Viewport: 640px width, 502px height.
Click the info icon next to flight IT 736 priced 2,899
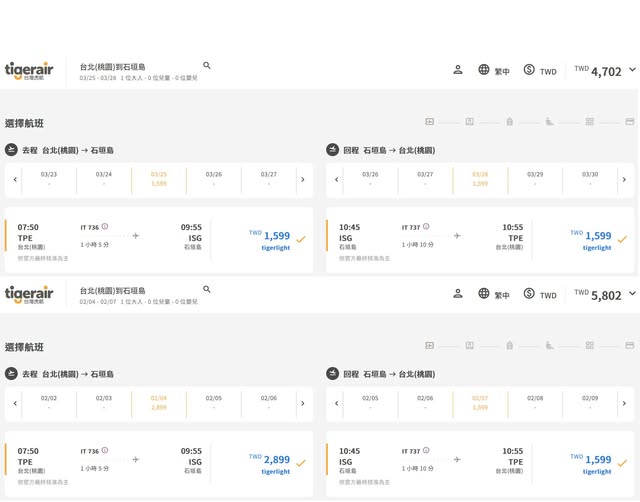click(x=105, y=451)
